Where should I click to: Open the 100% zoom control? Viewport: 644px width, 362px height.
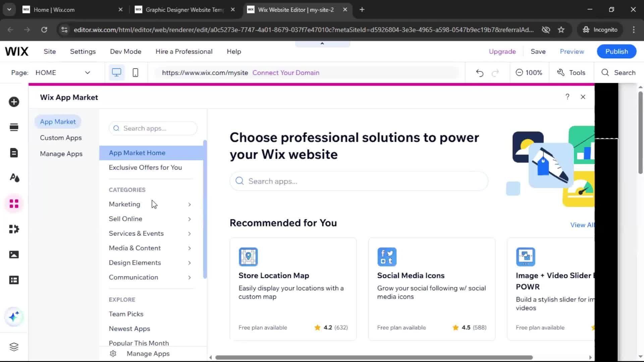click(x=529, y=73)
